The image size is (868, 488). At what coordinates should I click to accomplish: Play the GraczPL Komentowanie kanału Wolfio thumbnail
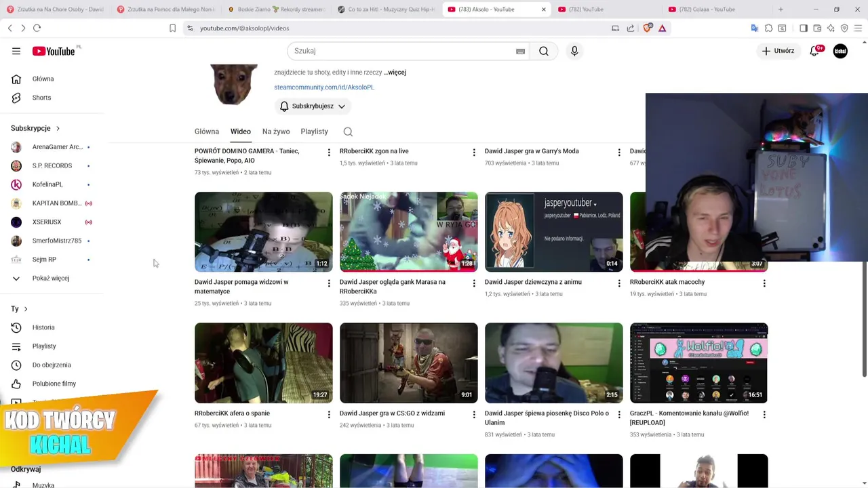698,363
